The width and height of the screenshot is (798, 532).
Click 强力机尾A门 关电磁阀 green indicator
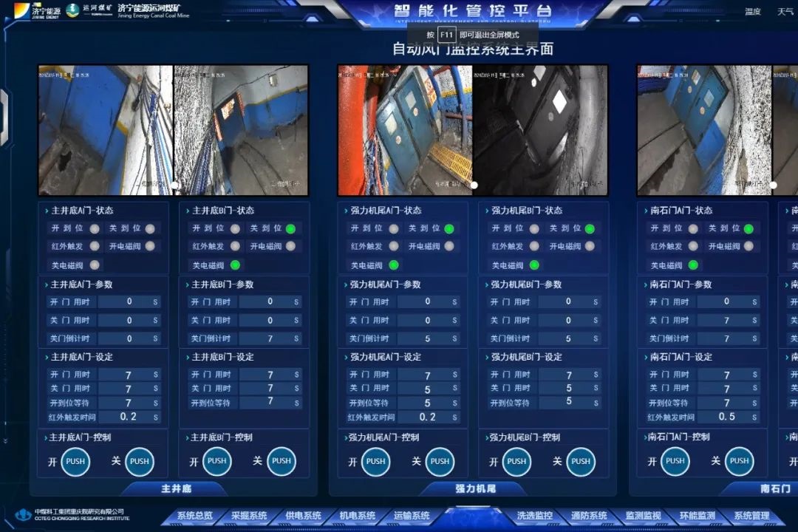393,265
